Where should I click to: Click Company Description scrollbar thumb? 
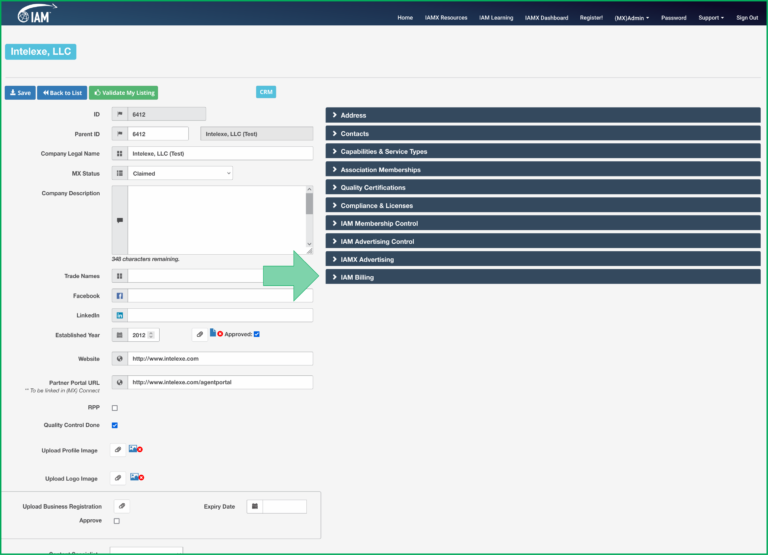click(x=309, y=203)
